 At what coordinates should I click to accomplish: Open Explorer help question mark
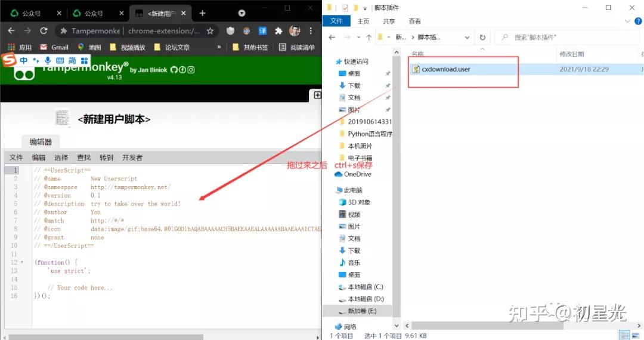click(639, 21)
